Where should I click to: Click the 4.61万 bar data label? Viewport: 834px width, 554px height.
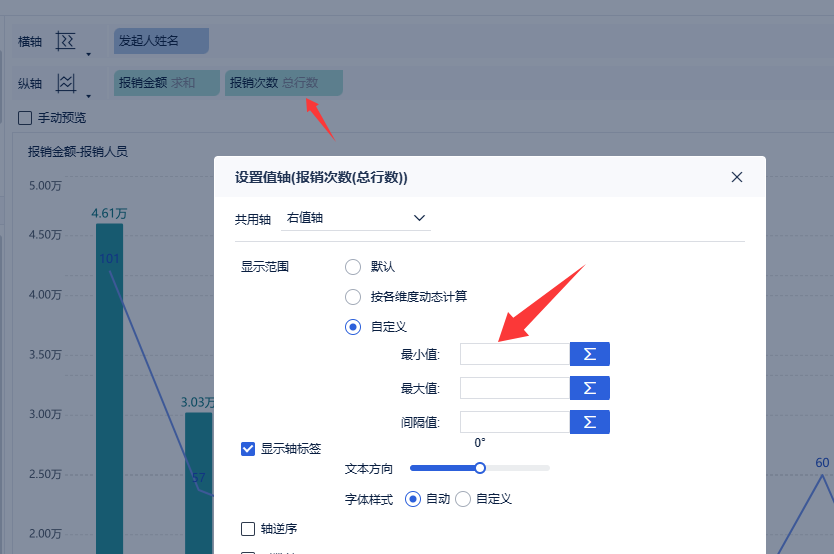tap(109, 213)
